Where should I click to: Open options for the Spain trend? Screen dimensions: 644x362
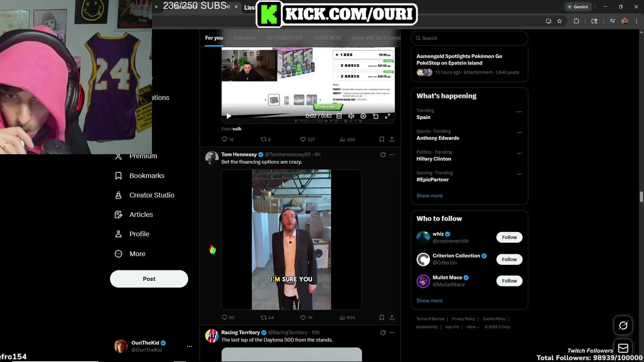coord(519,112)
